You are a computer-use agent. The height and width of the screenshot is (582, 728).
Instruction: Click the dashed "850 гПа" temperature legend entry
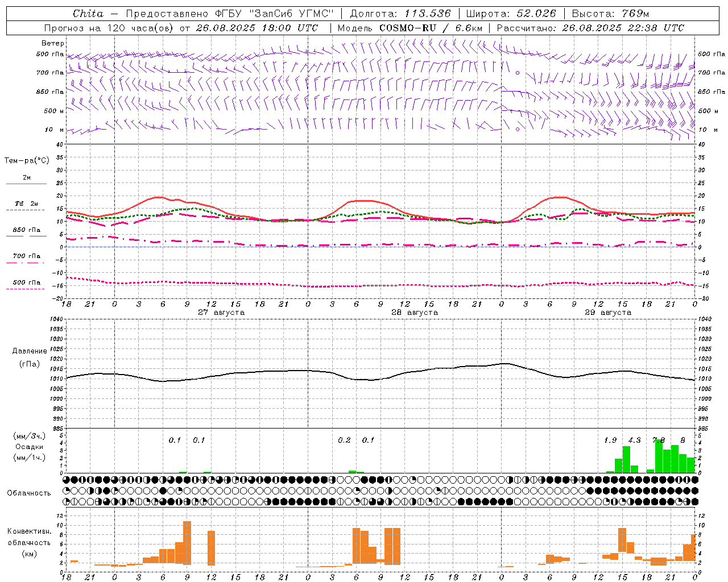point(26,233)
